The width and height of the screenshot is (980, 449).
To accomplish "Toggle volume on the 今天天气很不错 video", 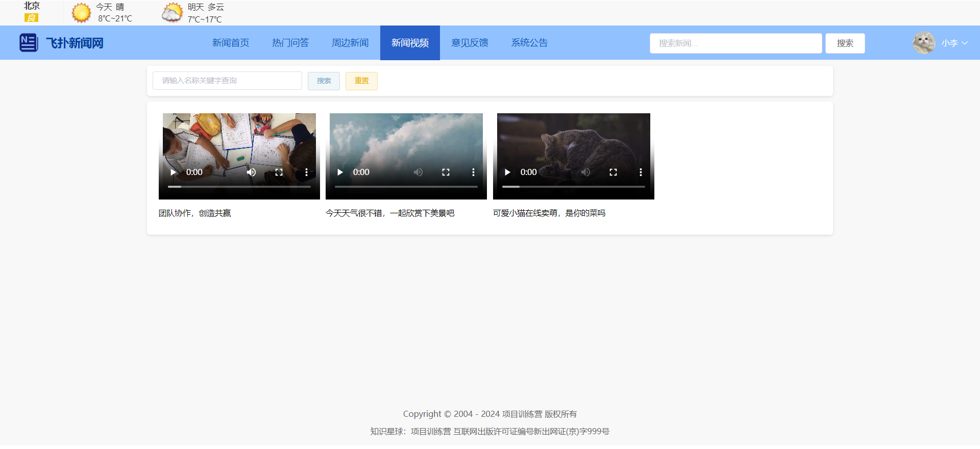I will tap(419, 172).
